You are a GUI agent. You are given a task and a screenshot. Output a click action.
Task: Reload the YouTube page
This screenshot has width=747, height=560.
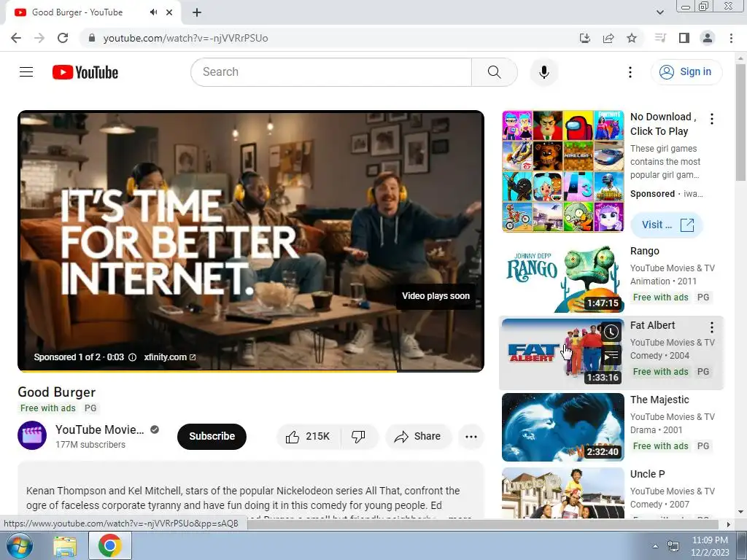pos(63,38)
